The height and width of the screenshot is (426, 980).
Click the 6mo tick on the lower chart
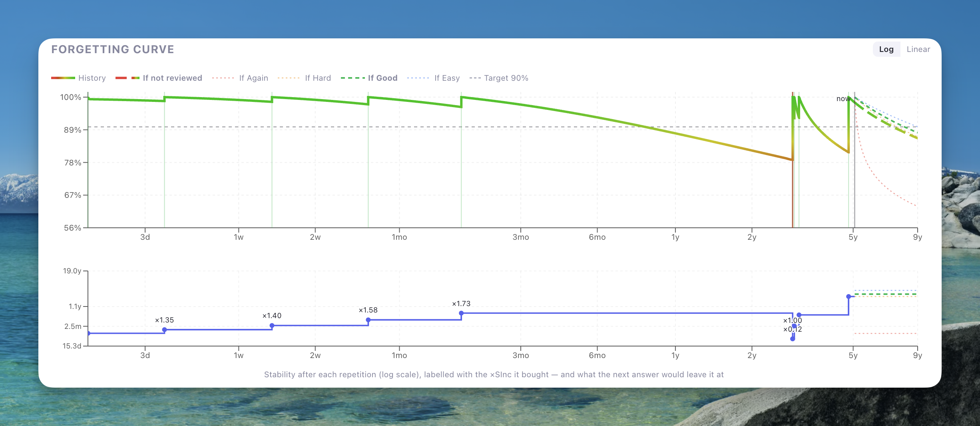click(597, 356)
